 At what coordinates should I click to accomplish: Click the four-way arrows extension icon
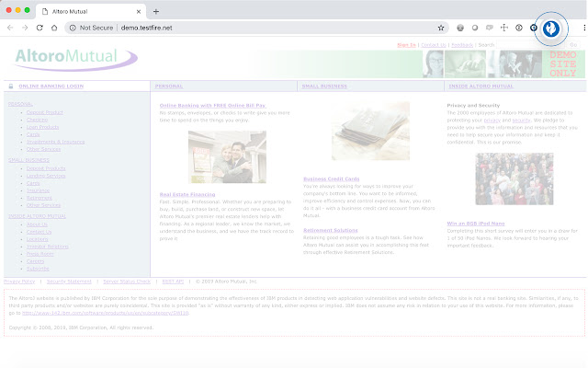tap(504, 28)
